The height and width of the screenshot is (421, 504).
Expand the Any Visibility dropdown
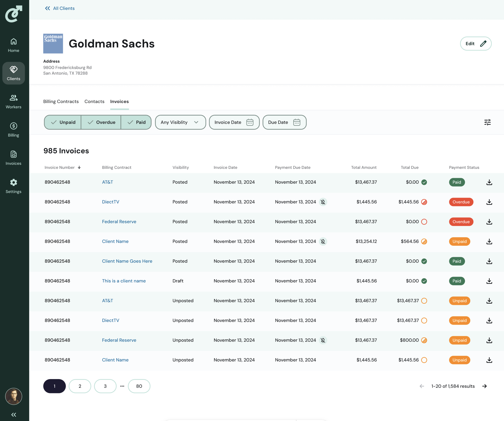(180, 122)
